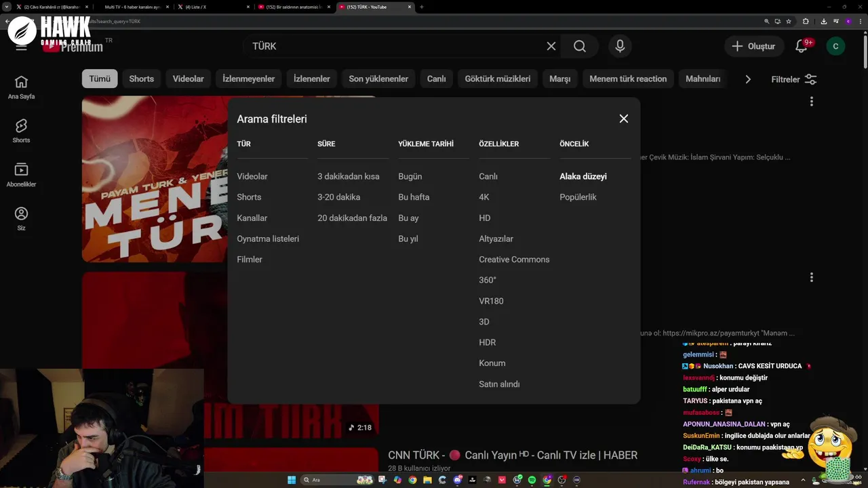Open second video's three-dot menu
868x488 pixels.
811,277
